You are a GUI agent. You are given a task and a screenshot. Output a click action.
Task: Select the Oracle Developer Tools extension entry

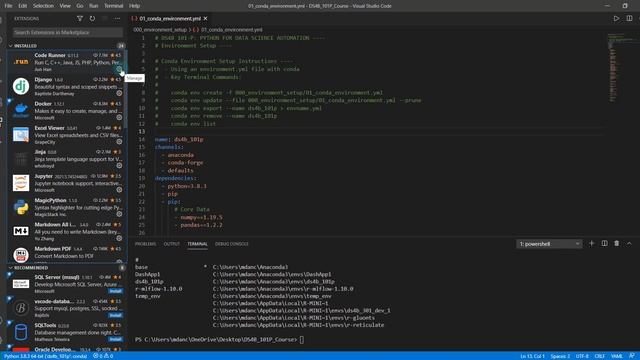[x=67, y=349]
